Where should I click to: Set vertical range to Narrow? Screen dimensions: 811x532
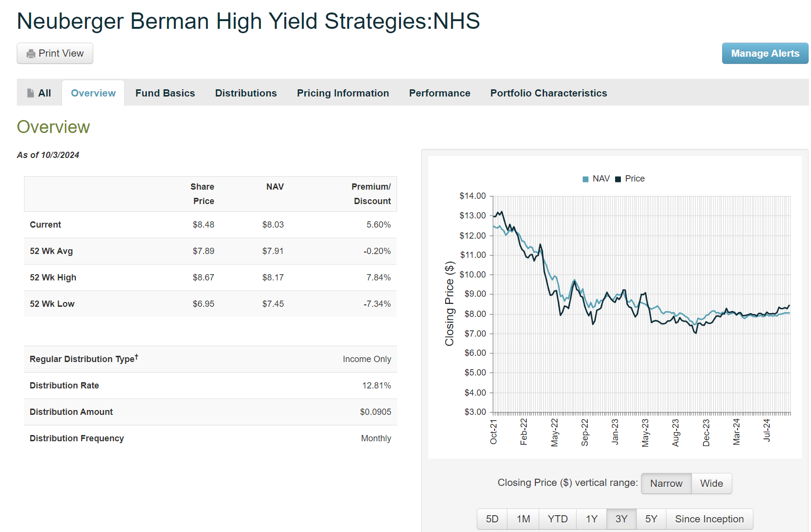[666, 484]
